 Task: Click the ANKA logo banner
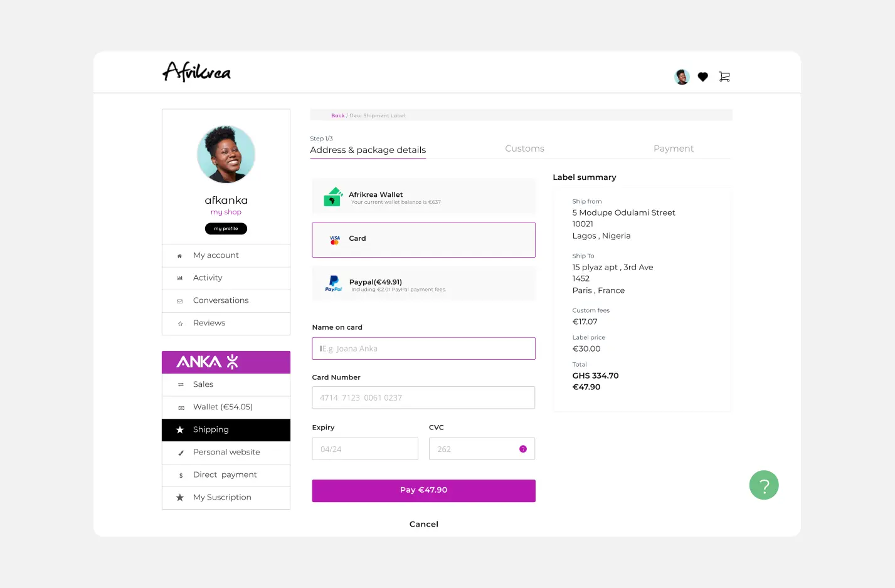coord(226,362)
